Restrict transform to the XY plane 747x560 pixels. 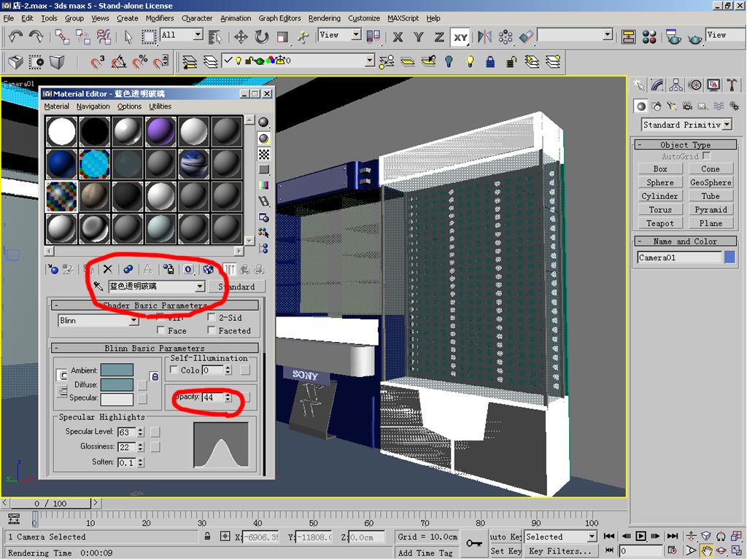click(x=460, y=36)
